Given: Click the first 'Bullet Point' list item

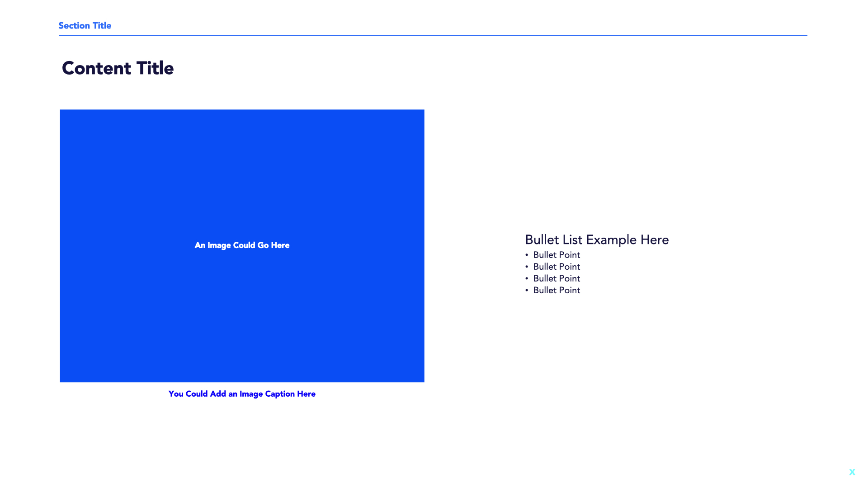Looking at the screenshot, I should pos(557,255).
